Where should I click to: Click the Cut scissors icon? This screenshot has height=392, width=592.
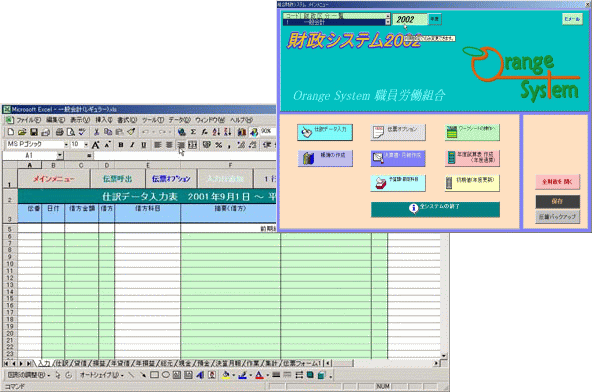pyautogui.click(x=96, y=132)
